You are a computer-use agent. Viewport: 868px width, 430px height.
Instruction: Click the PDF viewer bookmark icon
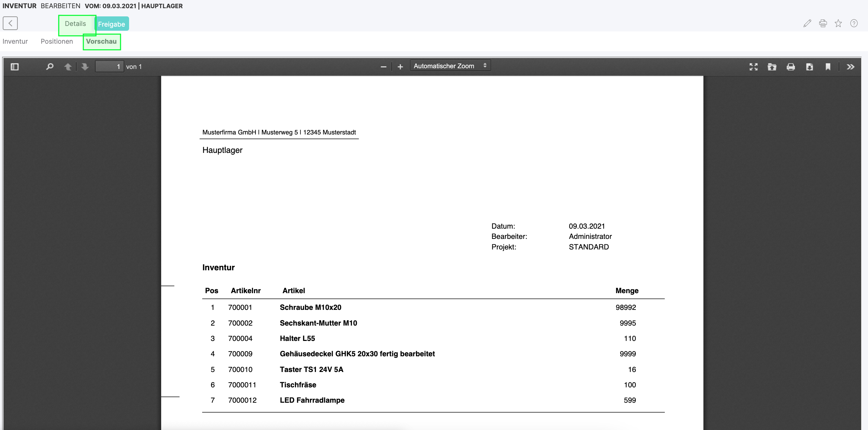828,67
